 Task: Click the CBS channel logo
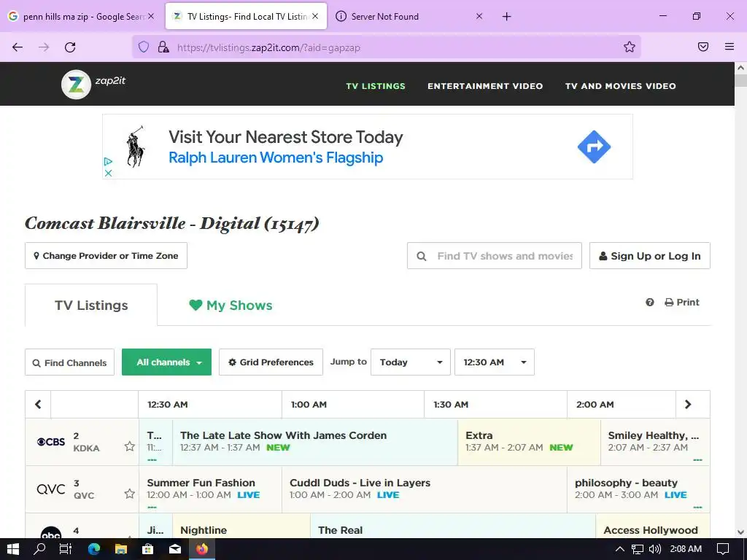pyautogui.click(x=51, y=442)
